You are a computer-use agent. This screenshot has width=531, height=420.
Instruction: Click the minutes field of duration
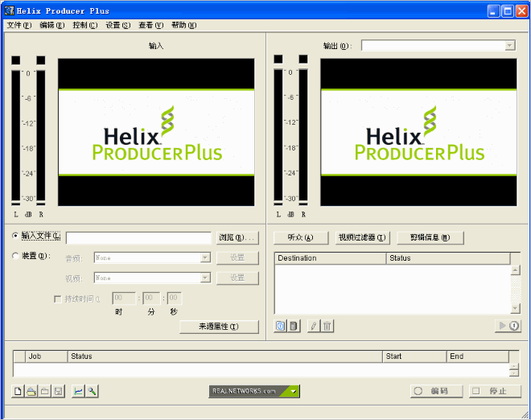(x=151, y=299)
